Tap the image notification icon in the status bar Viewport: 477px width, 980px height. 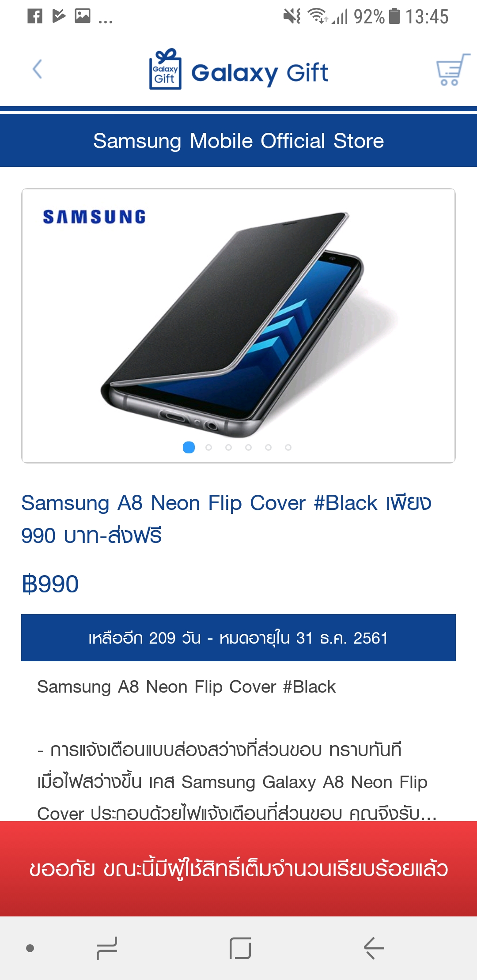(x=83, y=16)
